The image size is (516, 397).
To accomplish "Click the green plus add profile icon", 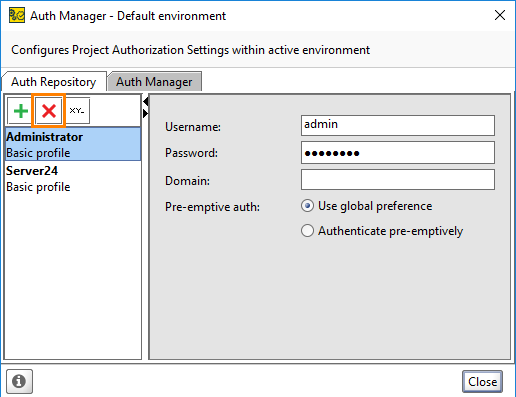I will (21, 111).
